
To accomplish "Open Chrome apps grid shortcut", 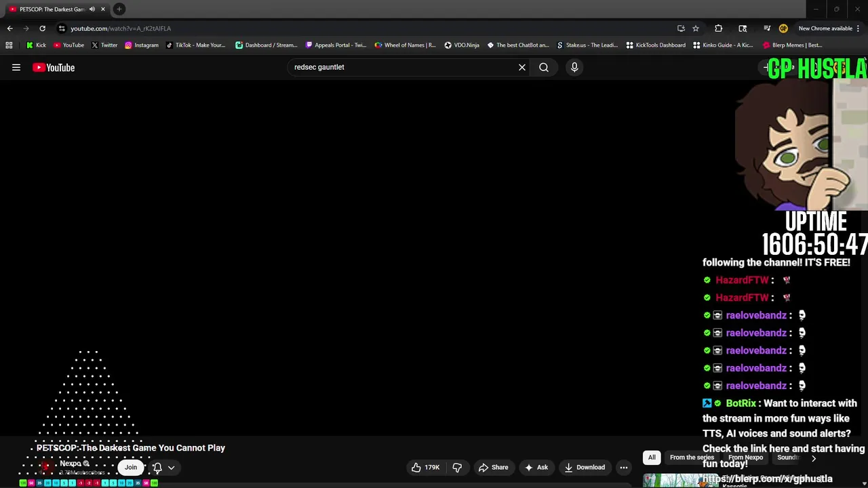I will (9, 45).
